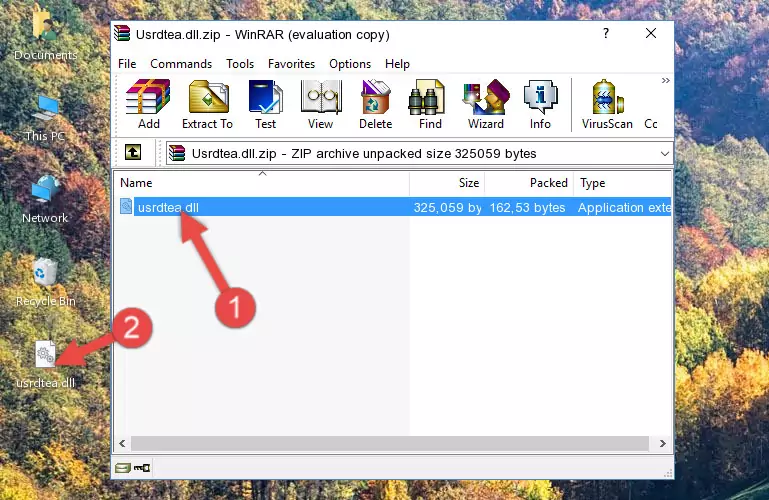
Task: Open the Help menu
Action: (x=397, y=64)
